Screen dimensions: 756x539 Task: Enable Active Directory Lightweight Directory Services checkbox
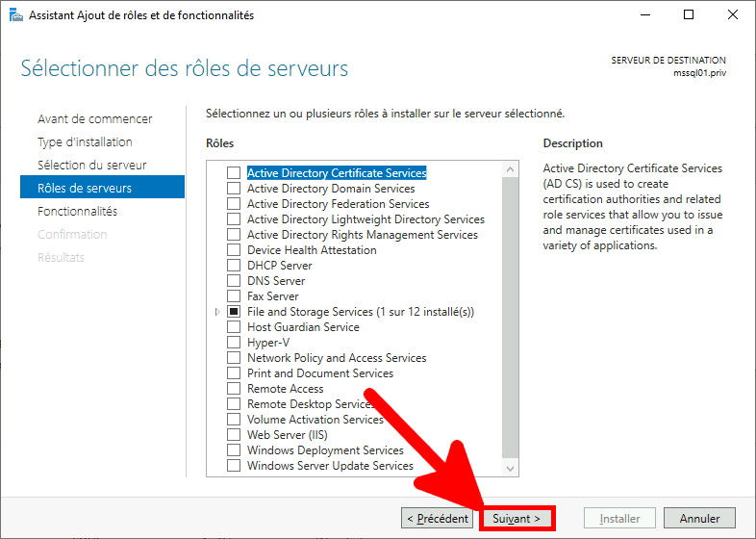click(x=234, y=219)
